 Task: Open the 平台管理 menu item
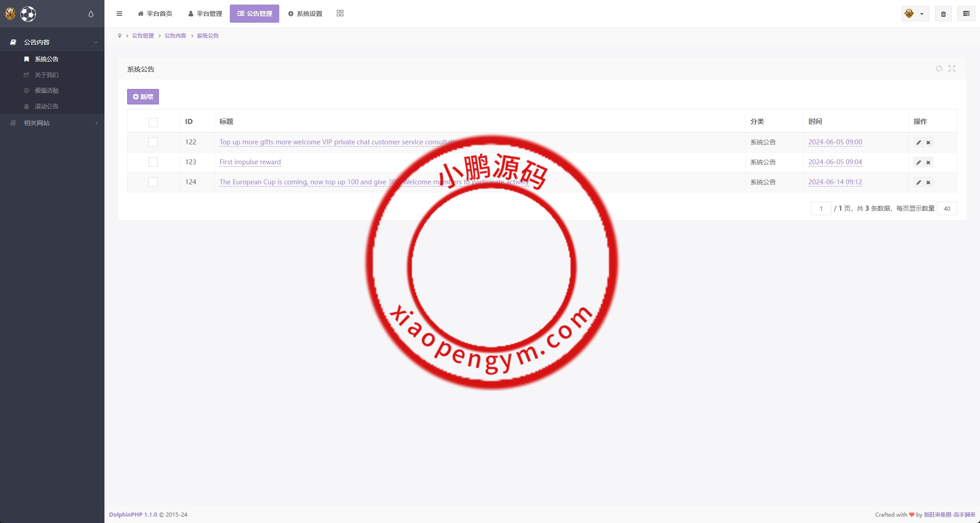click(x=205, y=14)
